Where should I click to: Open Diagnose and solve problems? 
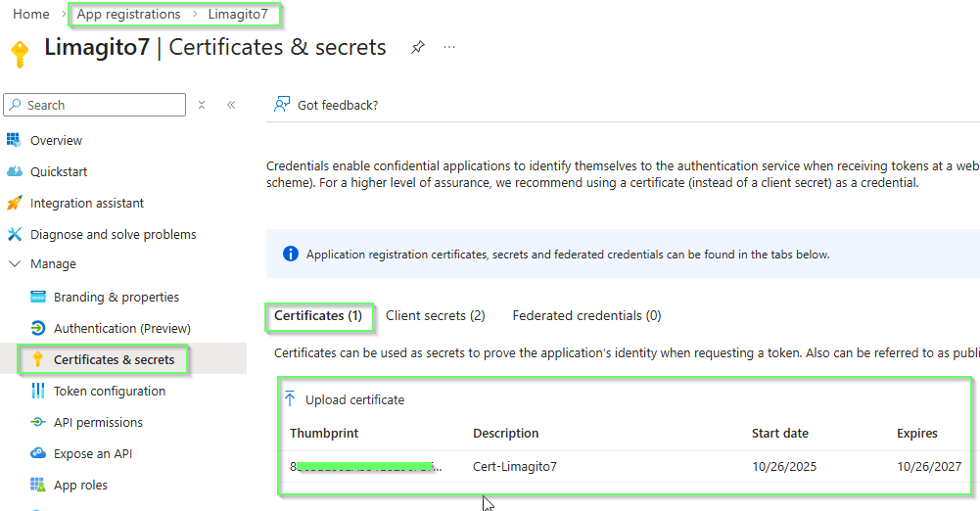114,234
